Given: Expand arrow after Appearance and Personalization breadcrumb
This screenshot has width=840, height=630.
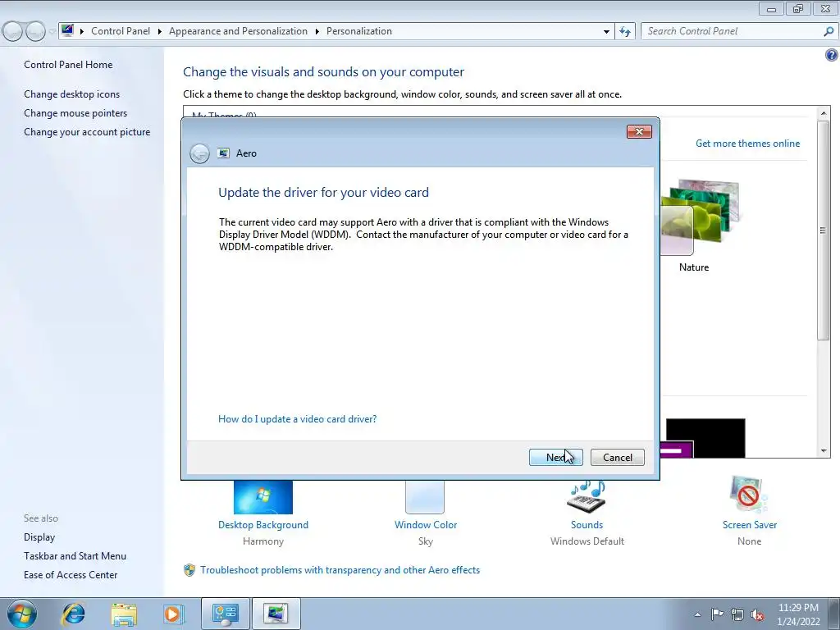Looking at the screenshot, I should (317, 32).
